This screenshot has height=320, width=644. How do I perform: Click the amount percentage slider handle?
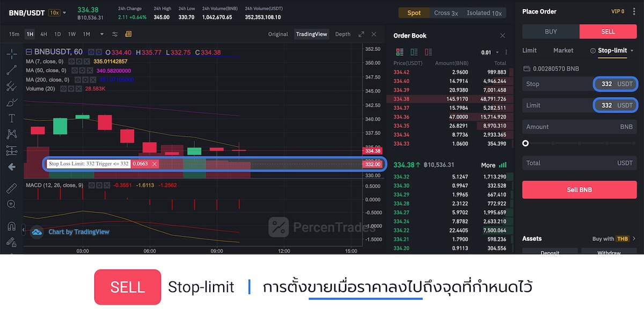pos(525,143)
